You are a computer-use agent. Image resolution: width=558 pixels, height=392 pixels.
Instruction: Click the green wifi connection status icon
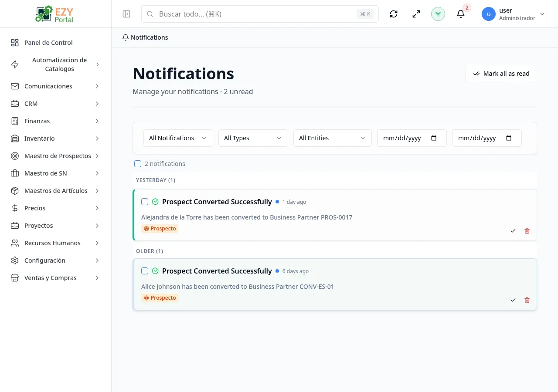click(x=438, y=14)
